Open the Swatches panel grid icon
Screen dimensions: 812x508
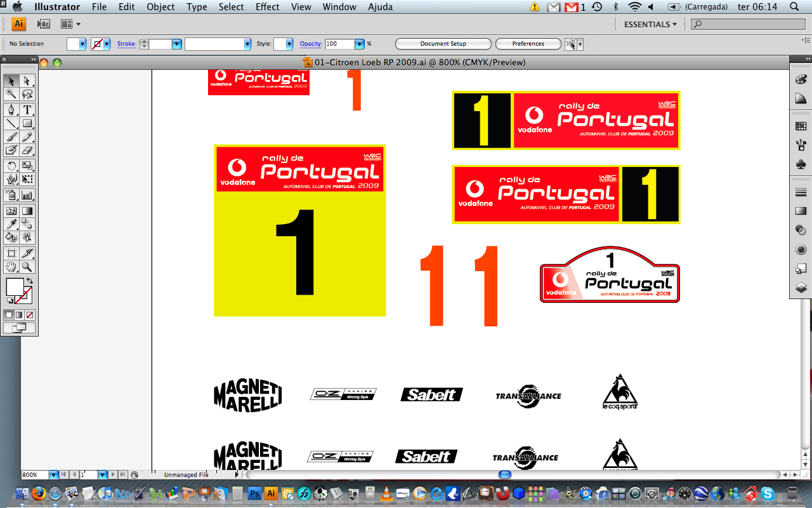(x=801, y=126)
